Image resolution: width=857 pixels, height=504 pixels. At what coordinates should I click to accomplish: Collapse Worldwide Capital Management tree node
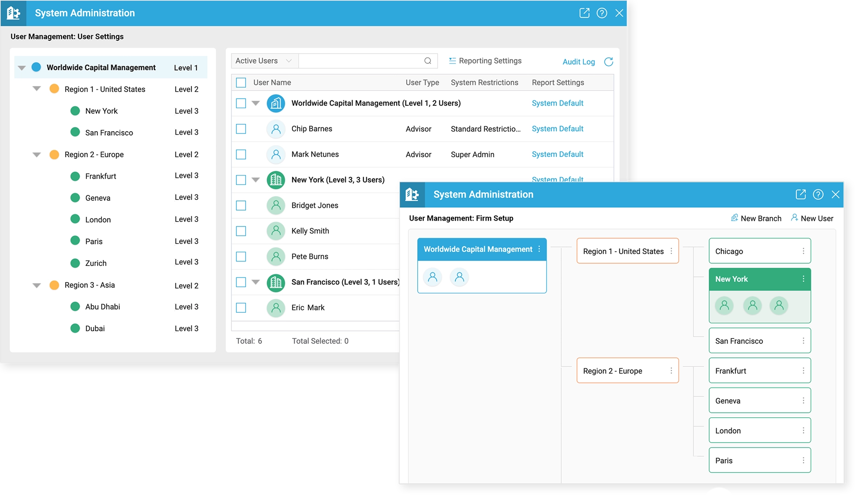pos(22,68)
